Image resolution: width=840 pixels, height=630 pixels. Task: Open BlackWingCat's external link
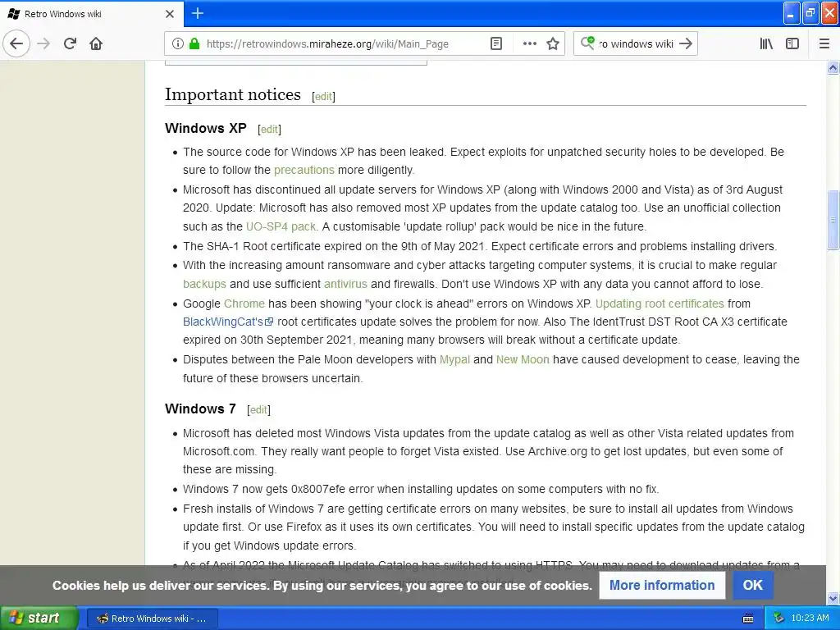pyautogui.click(x=228, y=322)
